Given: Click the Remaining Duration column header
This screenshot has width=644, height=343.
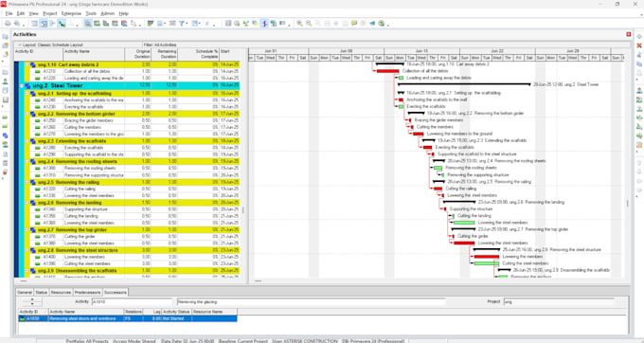Looking at the screenshot, I should [x=164, y=54].
